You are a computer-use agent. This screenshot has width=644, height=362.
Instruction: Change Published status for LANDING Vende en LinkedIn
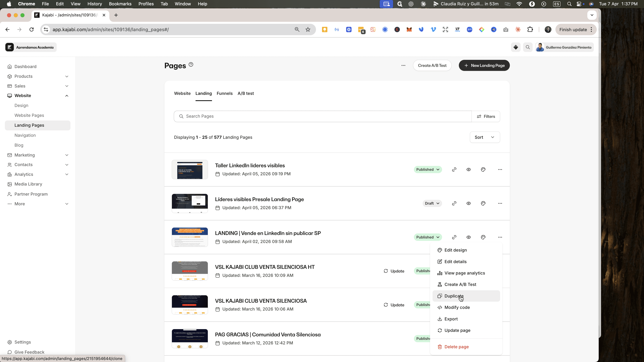coord(427,237)
